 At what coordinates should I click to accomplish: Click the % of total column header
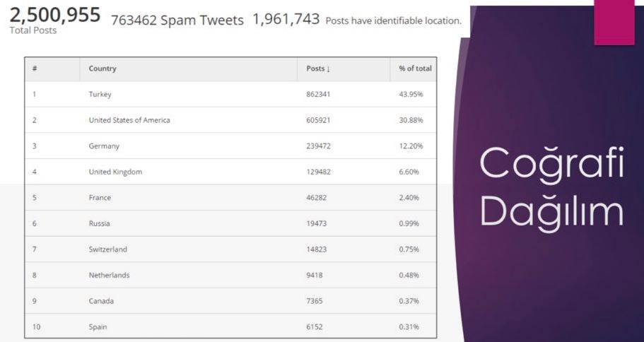(415, 69)
